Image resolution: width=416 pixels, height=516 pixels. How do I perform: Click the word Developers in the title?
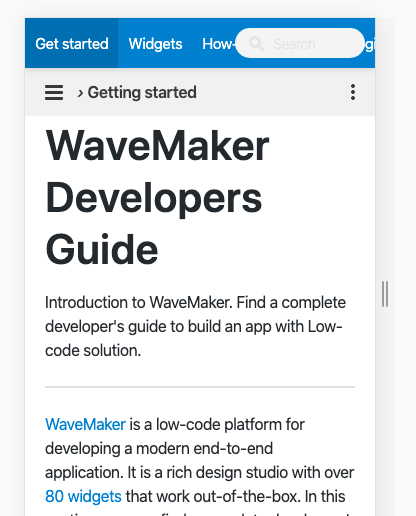154,199
